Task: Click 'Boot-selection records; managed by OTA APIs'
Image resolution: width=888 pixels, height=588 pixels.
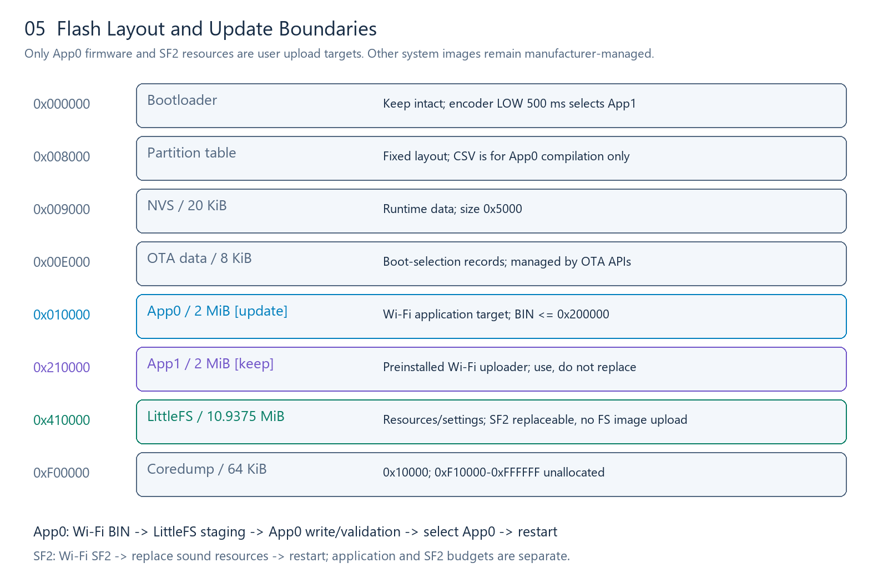Action: coord(507,262)
